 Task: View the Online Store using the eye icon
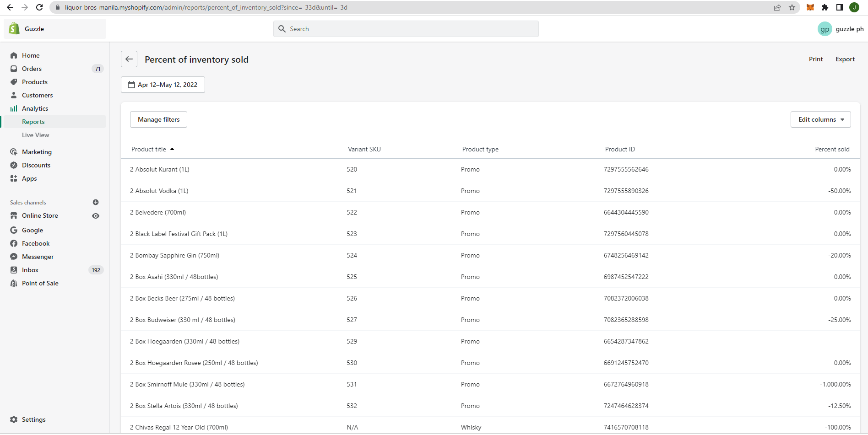[96, 216]
